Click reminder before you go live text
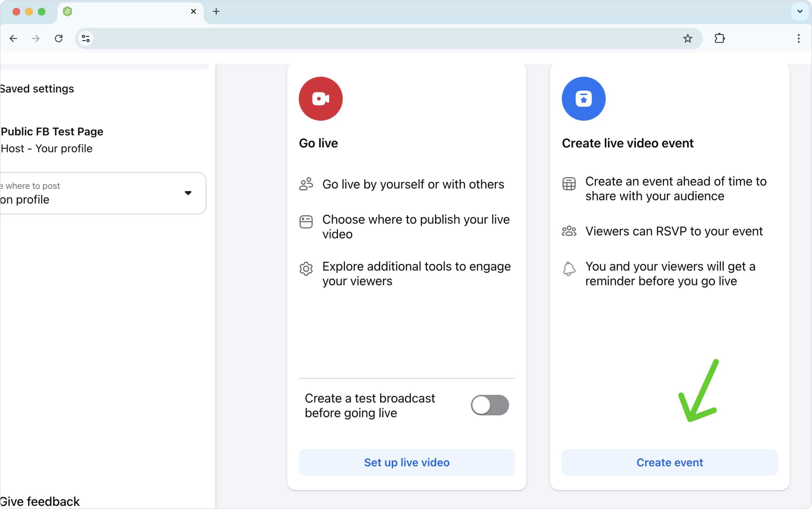 pos(661,281)
